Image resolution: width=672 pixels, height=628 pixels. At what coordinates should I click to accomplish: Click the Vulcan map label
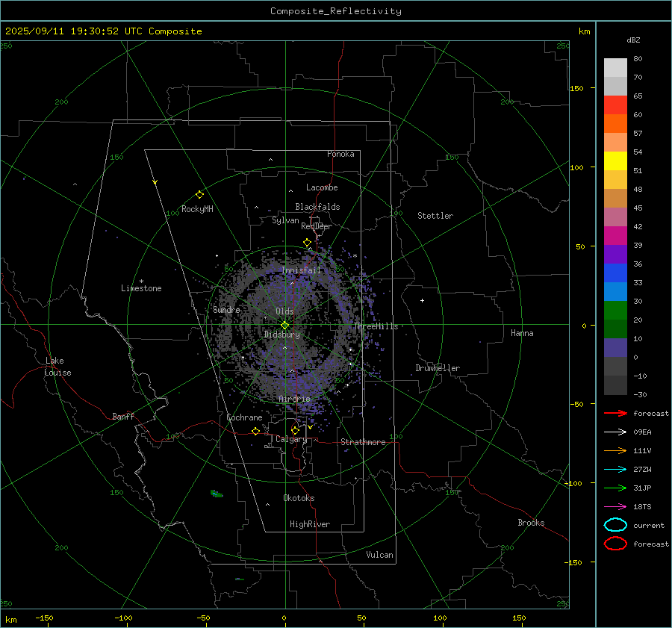(x=379, y=555)
